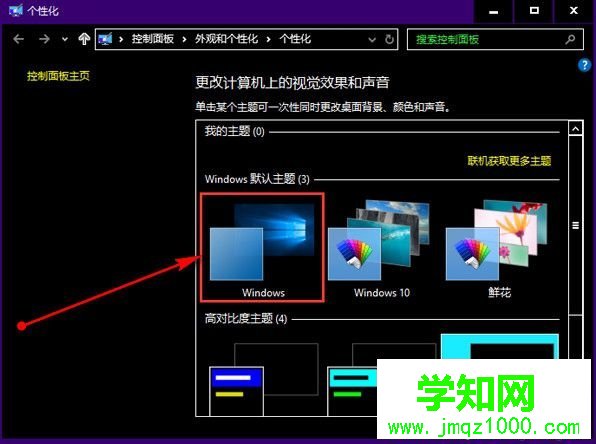The image size is (596, 444).
Task: Open recent locations dropdown arrow
Action: (x=65, y=39)
